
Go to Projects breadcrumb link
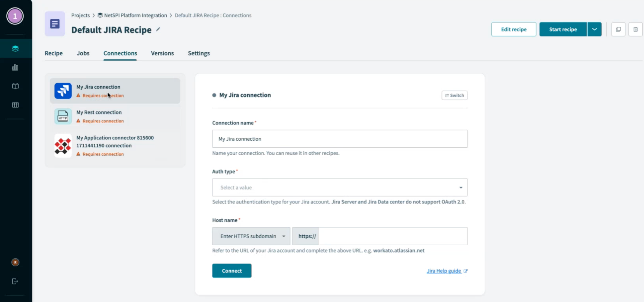[x=80, y=15]
